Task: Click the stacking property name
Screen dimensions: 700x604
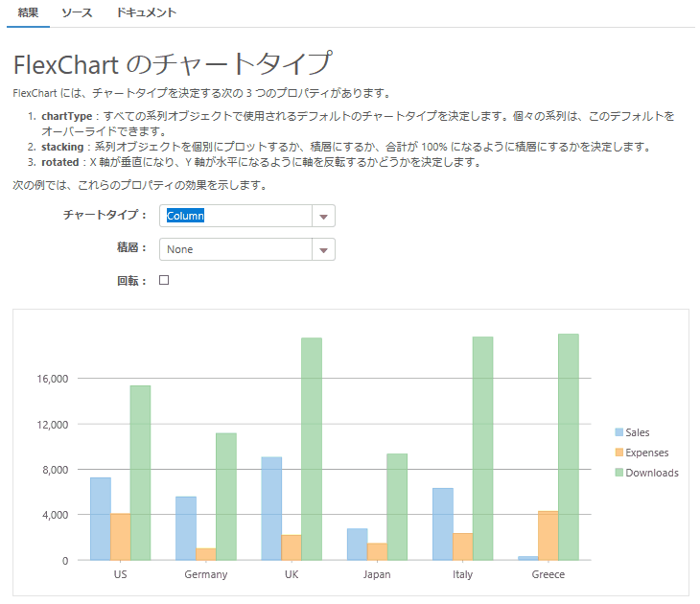Action: (x=62, y=147)
